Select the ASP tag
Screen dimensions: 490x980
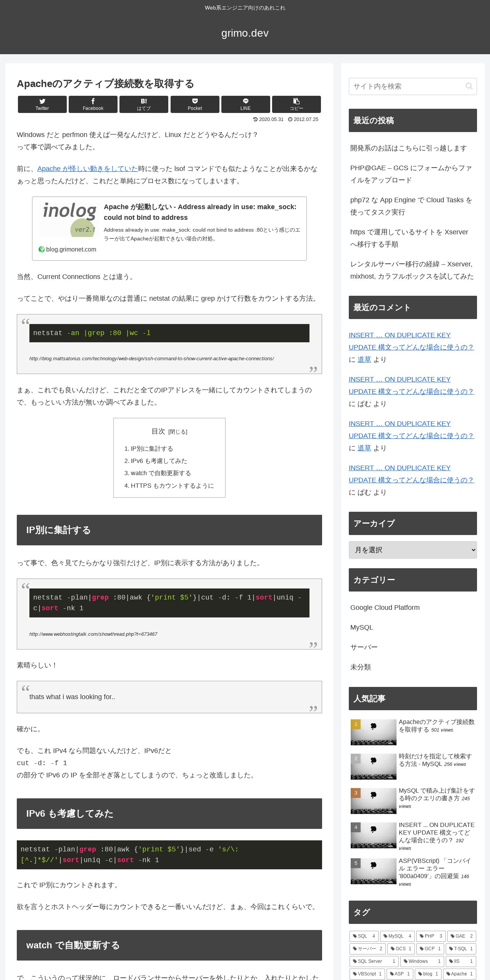point(400,974)
